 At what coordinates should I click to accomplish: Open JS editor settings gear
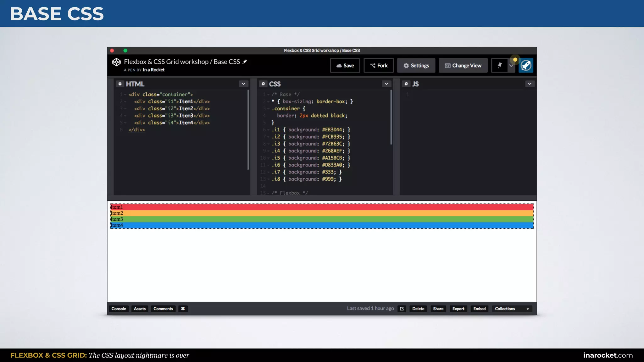[x=406, y=84]
